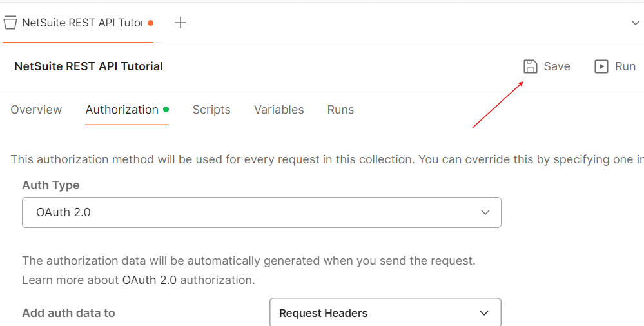Click the authorization method description text
This screenshot has width=644, height=326.
[x=327, y=159]
